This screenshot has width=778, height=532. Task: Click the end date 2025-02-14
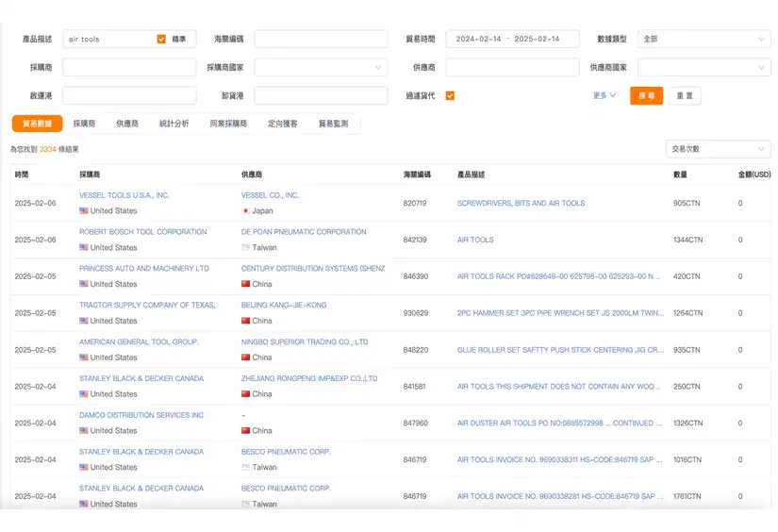[x=537, y=39]
